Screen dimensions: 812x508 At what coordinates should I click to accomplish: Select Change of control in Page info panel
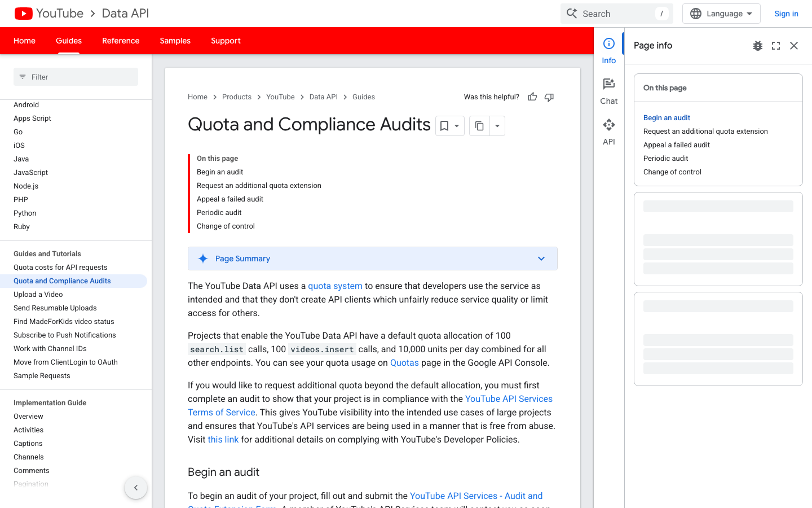click(x=672, y=172)
